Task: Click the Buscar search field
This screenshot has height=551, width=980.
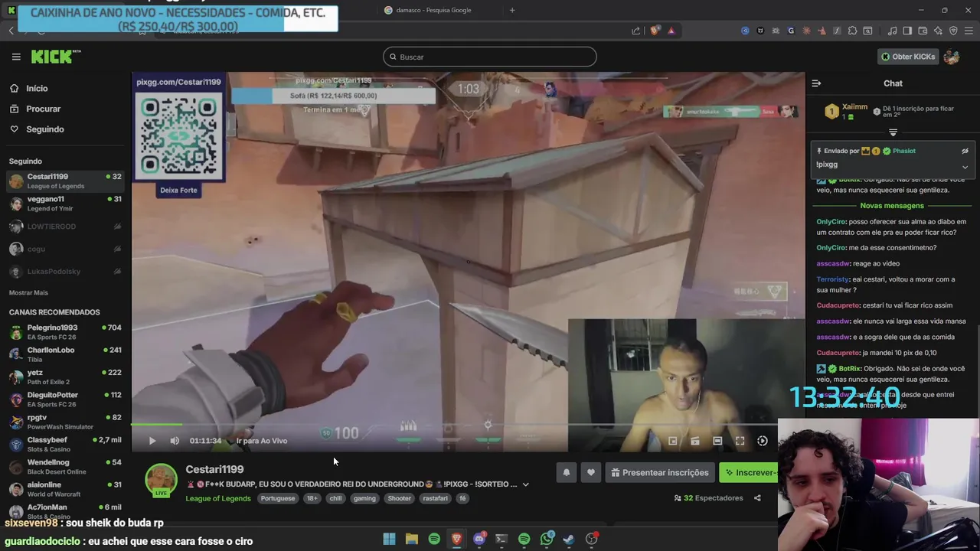Action: point(490,57)
